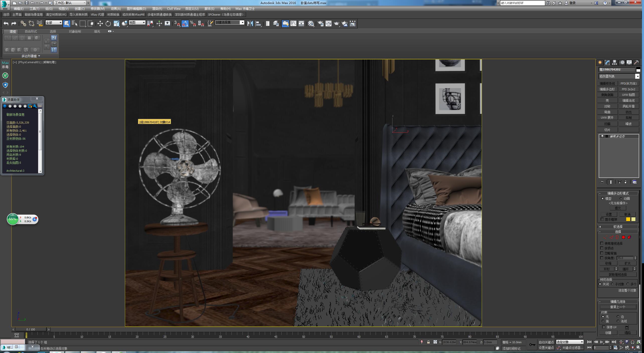Click the Mirror tool icon
The image size is (644, 353).
pyautogui.click(x=250, y=24)
